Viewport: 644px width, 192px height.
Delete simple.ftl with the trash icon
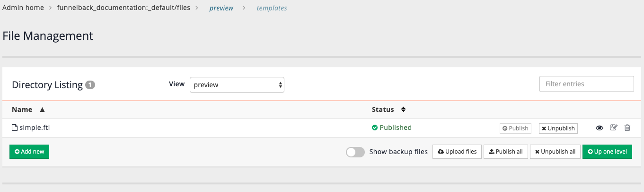tap(627, 128)
